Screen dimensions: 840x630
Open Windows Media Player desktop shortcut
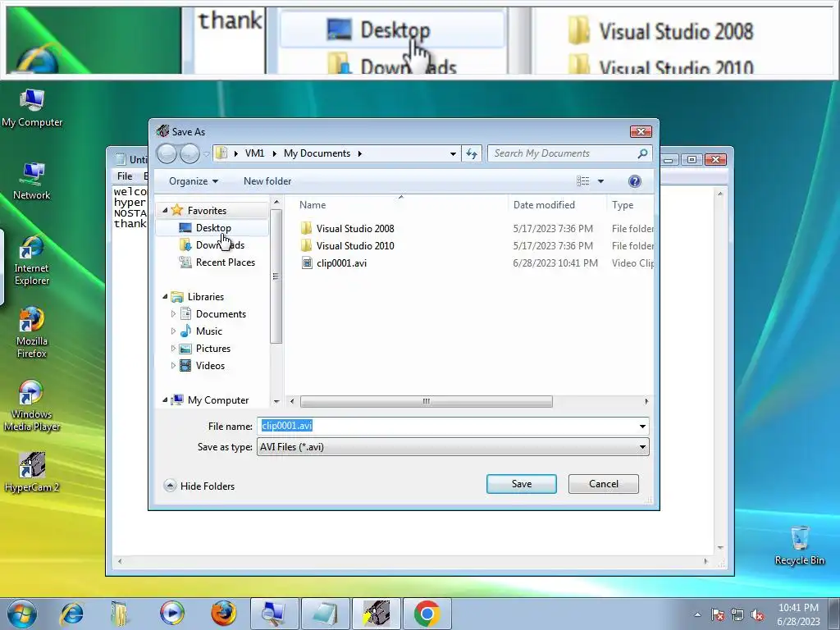point(32,405)
